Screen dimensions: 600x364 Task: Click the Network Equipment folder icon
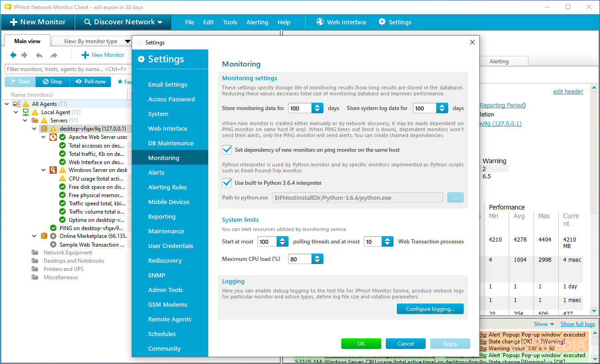coord(35,253)
